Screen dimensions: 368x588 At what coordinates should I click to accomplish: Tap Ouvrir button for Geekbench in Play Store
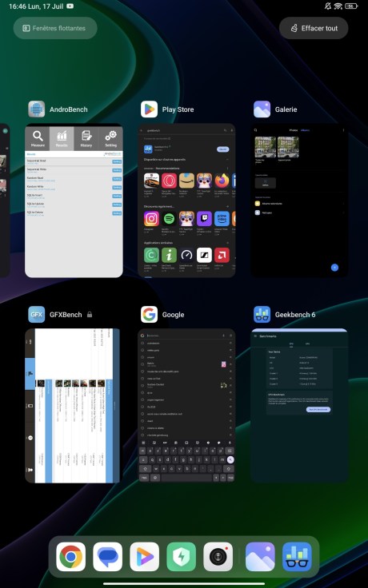223,149
